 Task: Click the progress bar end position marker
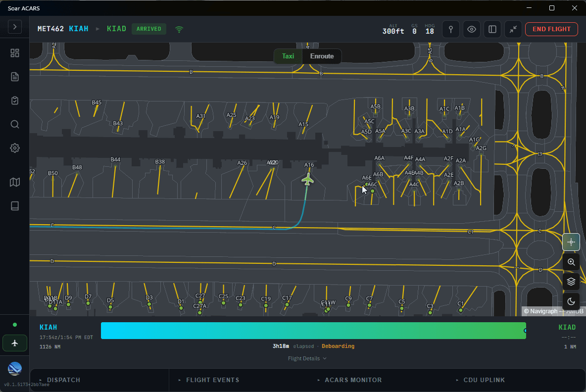(x=525, y=331)
